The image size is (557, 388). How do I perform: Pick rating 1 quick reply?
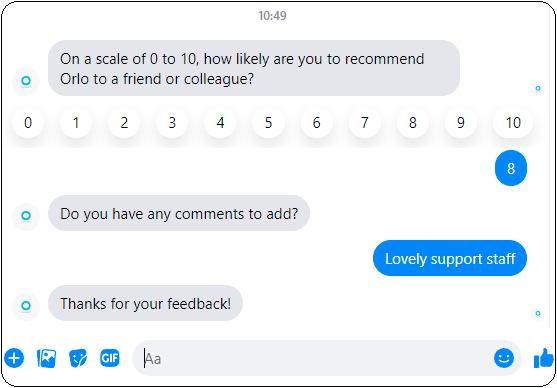pyautogui.click(x=76, y=123)
